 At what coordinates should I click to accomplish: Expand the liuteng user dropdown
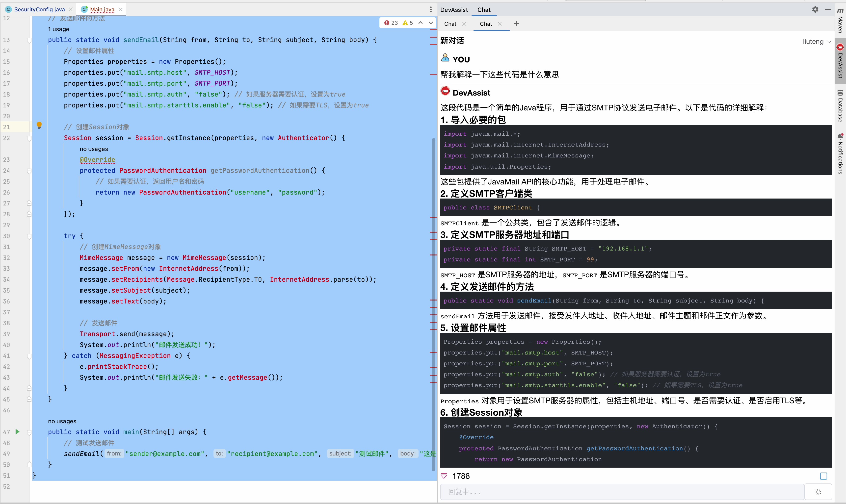pos(817,41)
